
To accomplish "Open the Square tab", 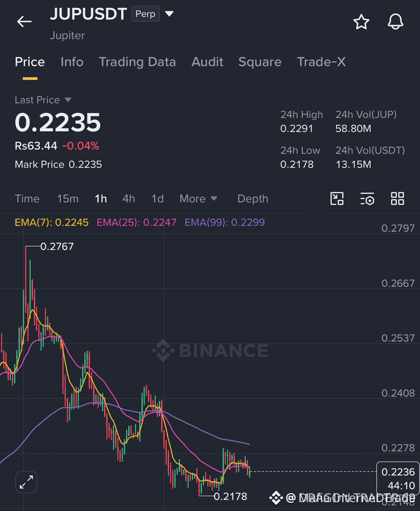I will point(260,62).
